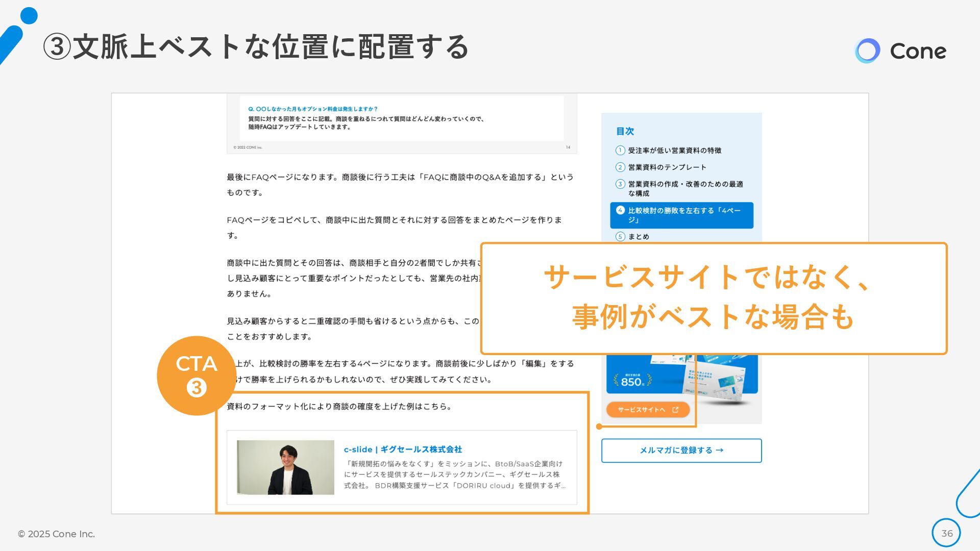Jump to 営業資料のテンプレート section

coord(667,167)
